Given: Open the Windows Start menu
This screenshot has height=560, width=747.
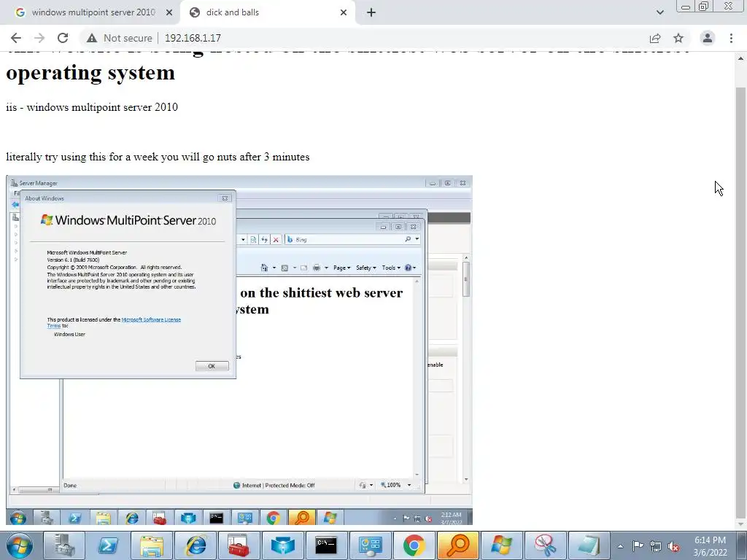Looking at the screenshot, I should click(x=19, y=545).
